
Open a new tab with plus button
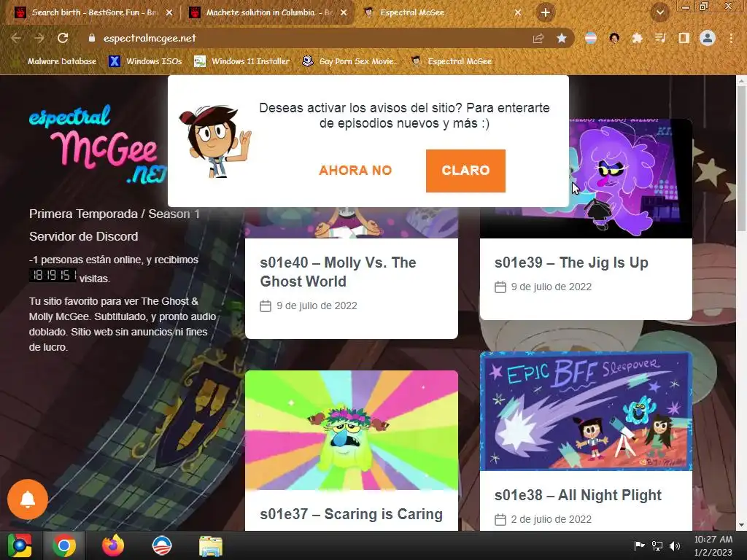[546, 12]
